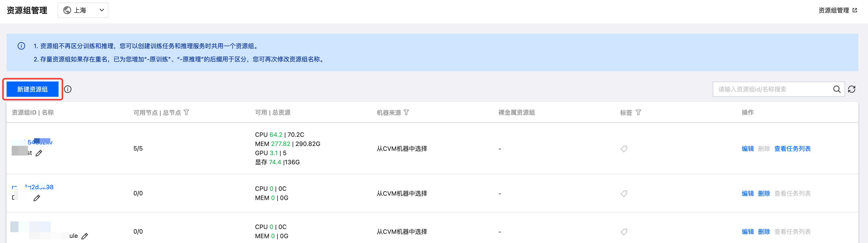Image resolution: width=868 pixels, height=243 pixels.
Task: Click the tag icon in second row
Action: coord(624,194)
